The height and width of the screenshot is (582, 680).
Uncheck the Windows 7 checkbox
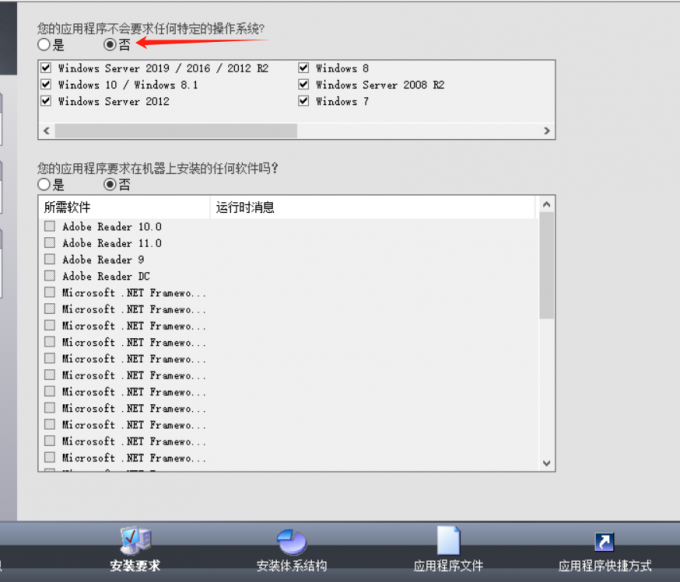coord(304,101)
